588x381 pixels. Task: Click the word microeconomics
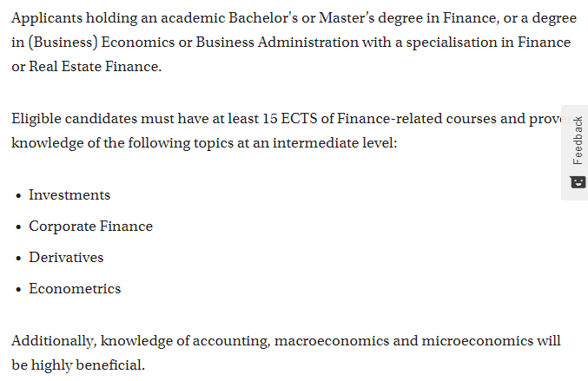[478, 341]
